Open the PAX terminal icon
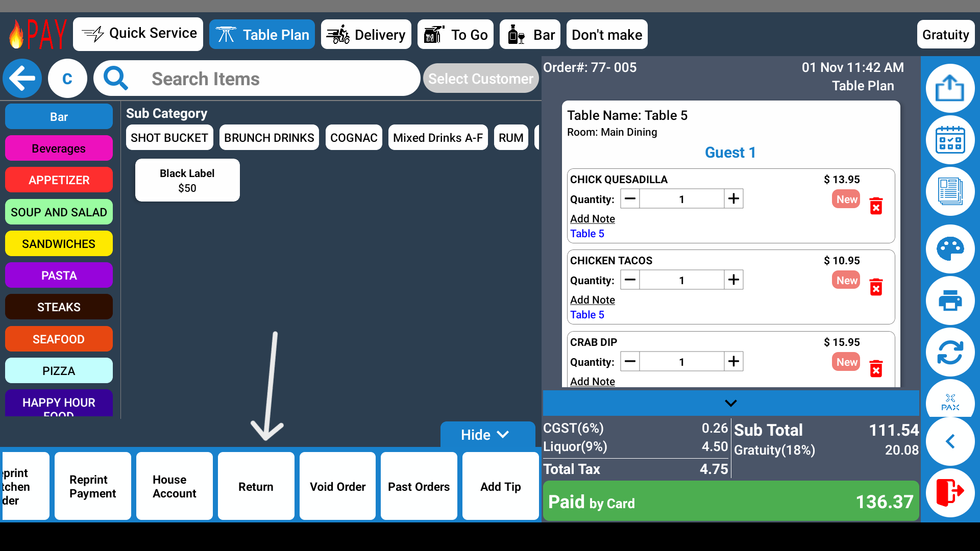 pyautogui.click(x=949, y=402)
